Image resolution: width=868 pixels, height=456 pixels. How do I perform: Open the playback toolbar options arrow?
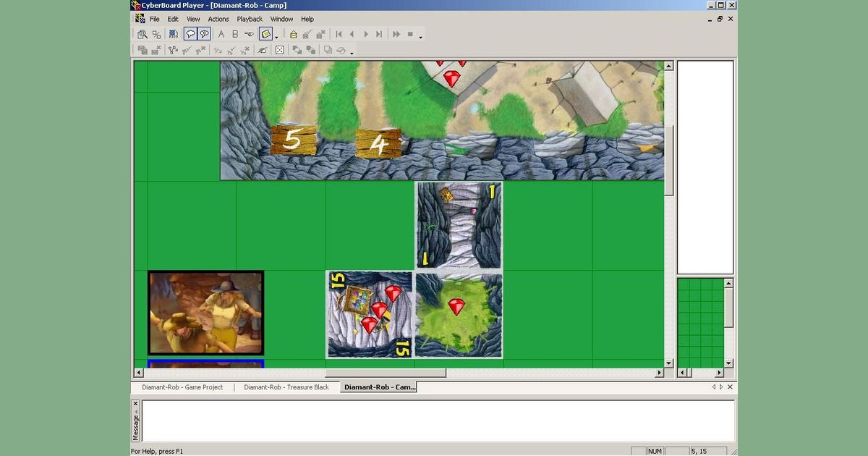(420, 37)
